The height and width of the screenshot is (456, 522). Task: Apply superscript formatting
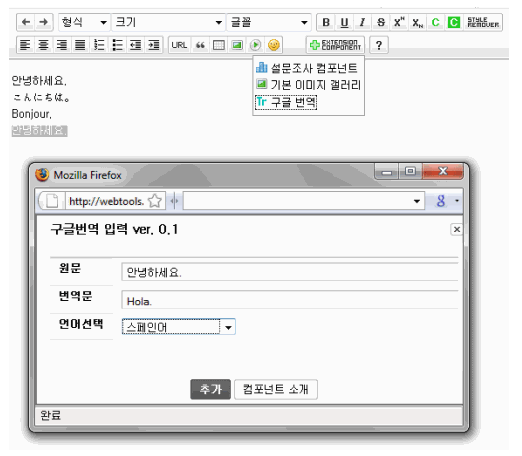tap(399, 22)
